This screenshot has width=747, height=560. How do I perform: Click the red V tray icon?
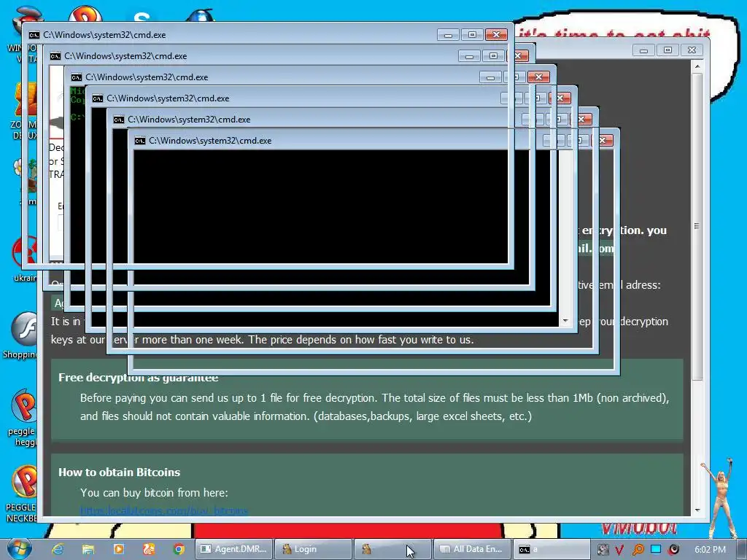pyautogui.click(x=619, y=550)
